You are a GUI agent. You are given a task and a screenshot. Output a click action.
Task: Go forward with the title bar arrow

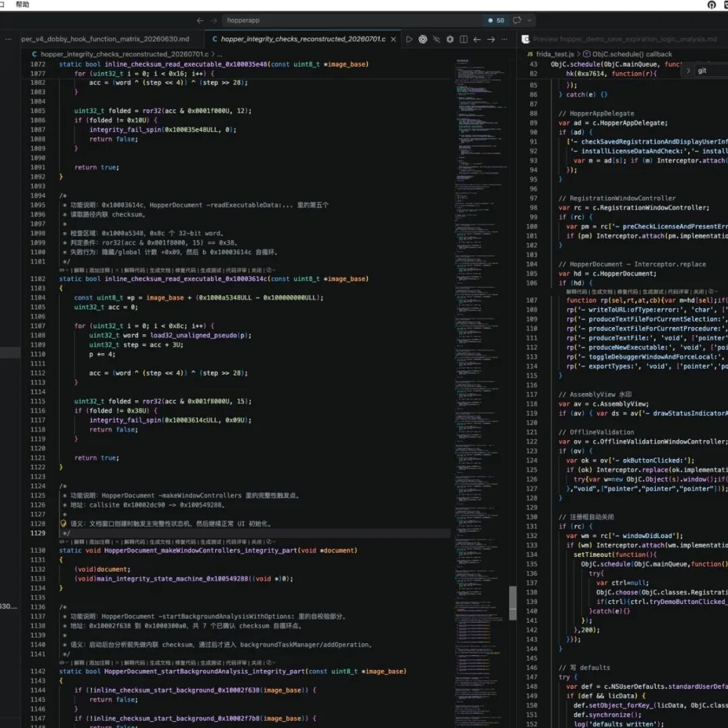tap(214, 20)
